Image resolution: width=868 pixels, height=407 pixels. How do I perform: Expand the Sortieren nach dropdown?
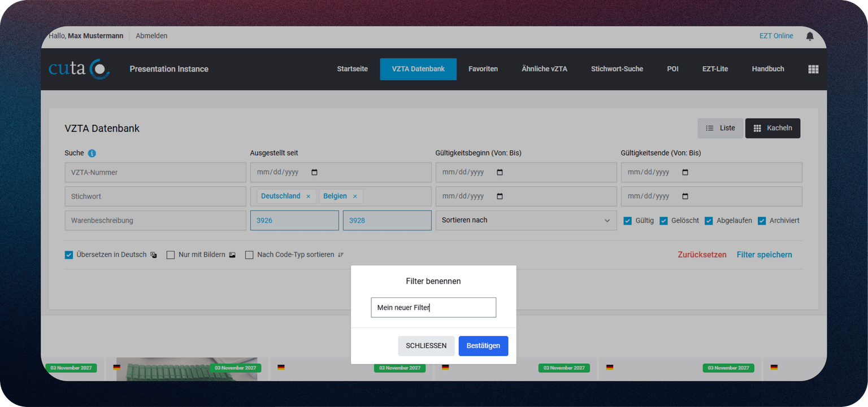(526, 220)
